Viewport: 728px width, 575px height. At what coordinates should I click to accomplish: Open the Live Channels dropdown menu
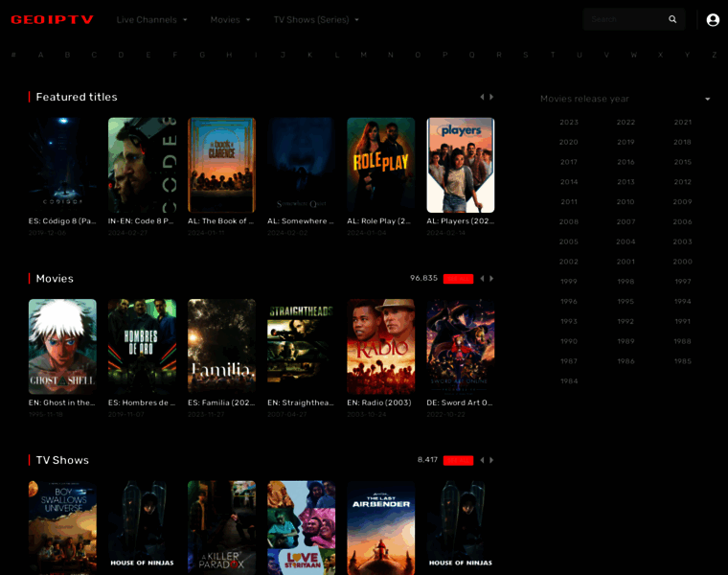pos(151,20)
